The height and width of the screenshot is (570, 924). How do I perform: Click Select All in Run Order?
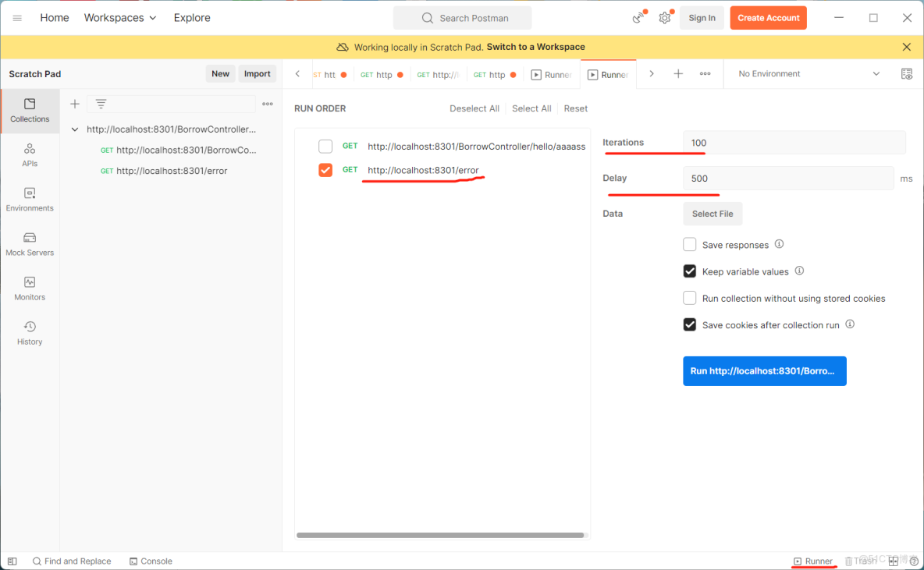(x=531, y=108)
